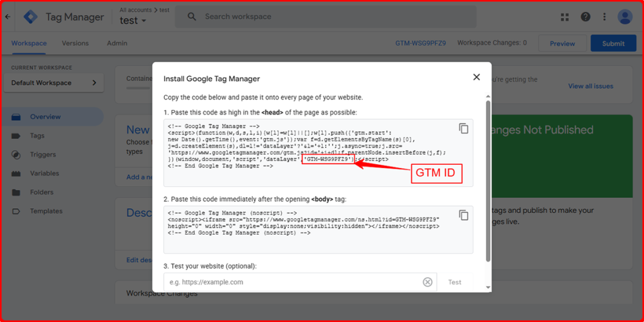The width and height of the screenshot is (644, 322).
Task: Click the Variables sidebar icon
Action: tap(16, 174)
